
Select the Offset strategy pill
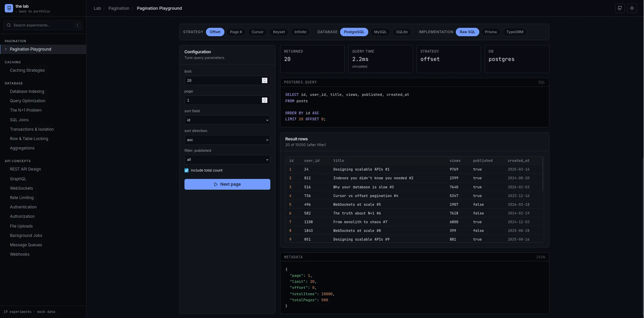click(215, 32)
